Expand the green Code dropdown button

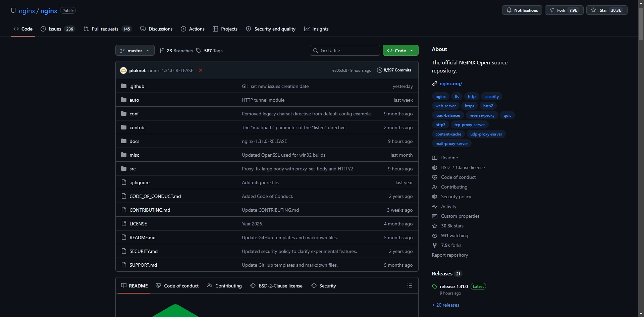coord(400,51)
